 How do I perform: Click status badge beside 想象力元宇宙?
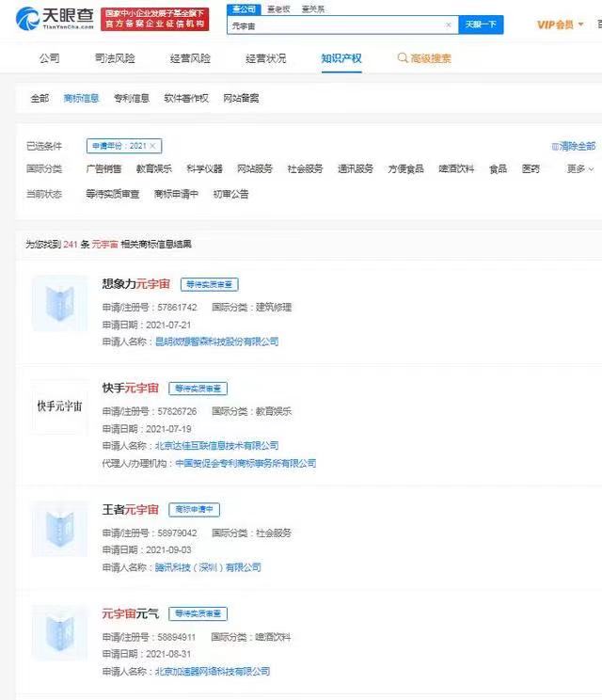coord(210,284)
